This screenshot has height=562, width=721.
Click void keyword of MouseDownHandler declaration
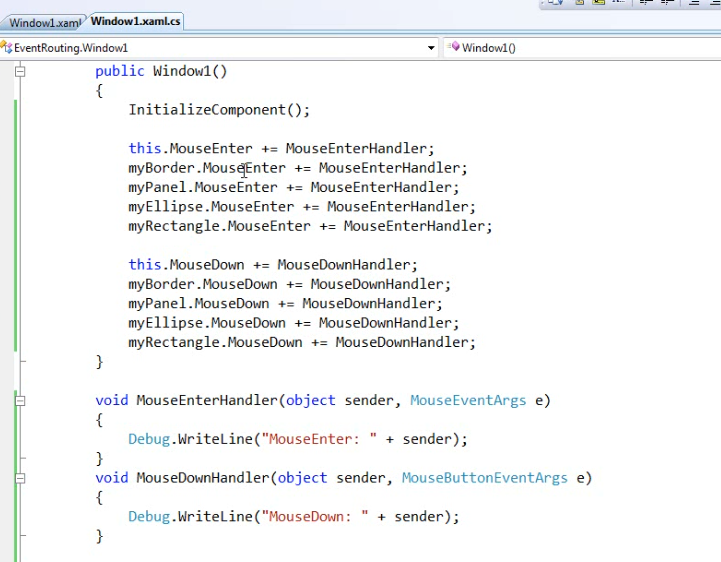[x=112, y=478]
